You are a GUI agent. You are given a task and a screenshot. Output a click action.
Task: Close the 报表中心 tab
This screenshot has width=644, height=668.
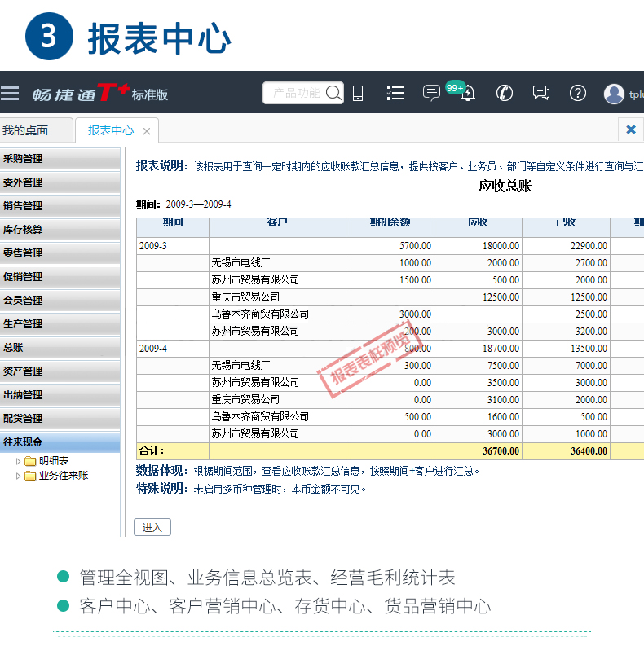click(147, 131)
